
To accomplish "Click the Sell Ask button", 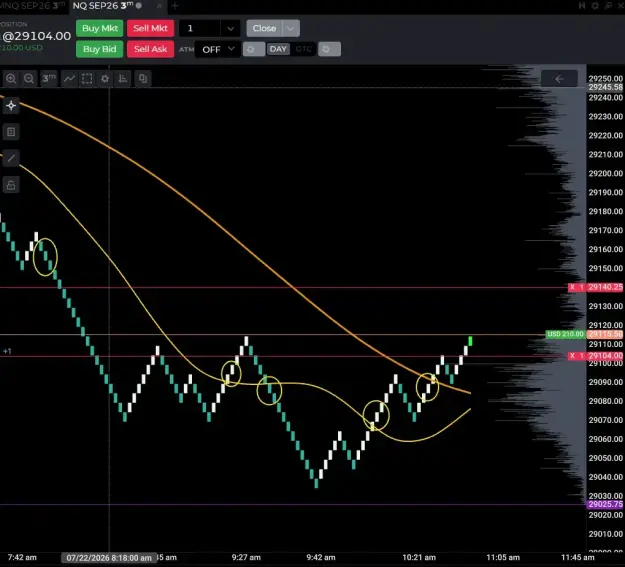I will pos(151,49).
